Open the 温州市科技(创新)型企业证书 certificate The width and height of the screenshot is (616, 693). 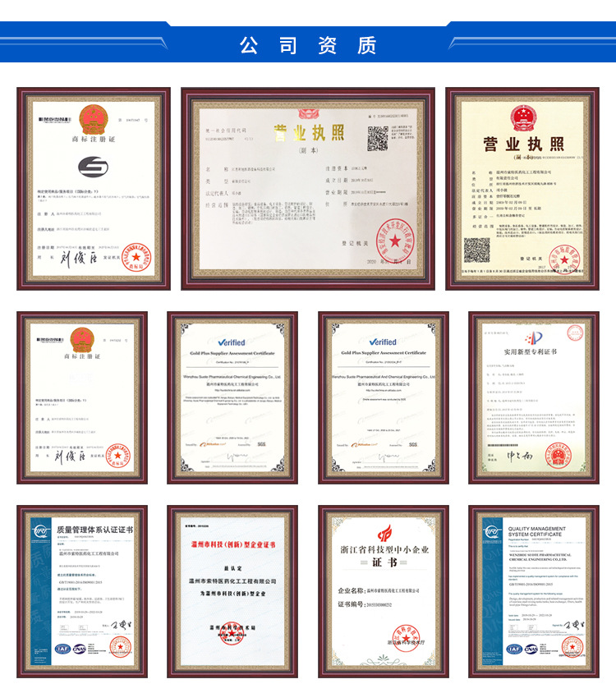232,592
